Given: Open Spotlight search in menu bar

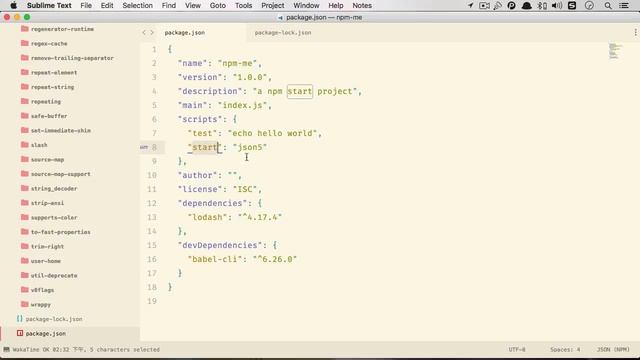Looking at the screenshot, I should tap(608, 5).
